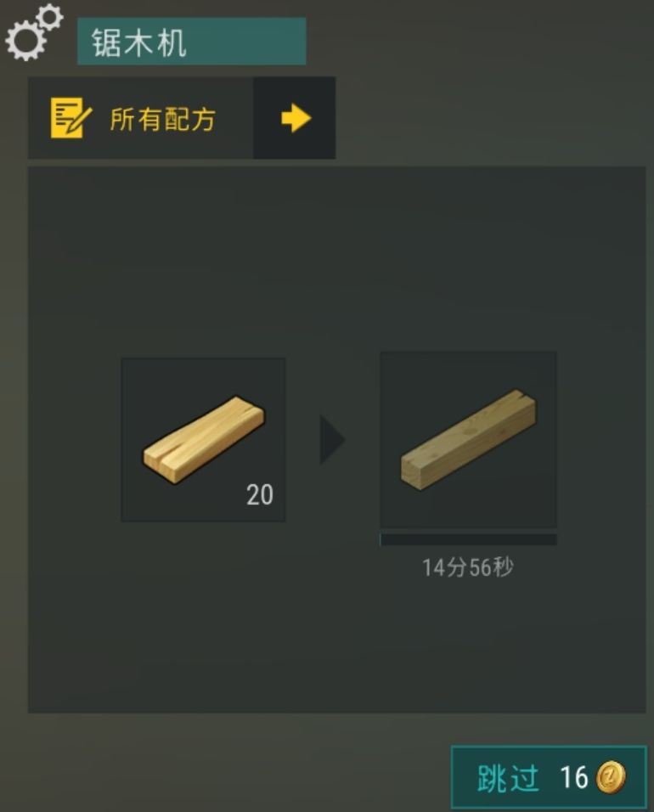
Task: Click the 锯木机 title bar
Action: click(192, 42)
